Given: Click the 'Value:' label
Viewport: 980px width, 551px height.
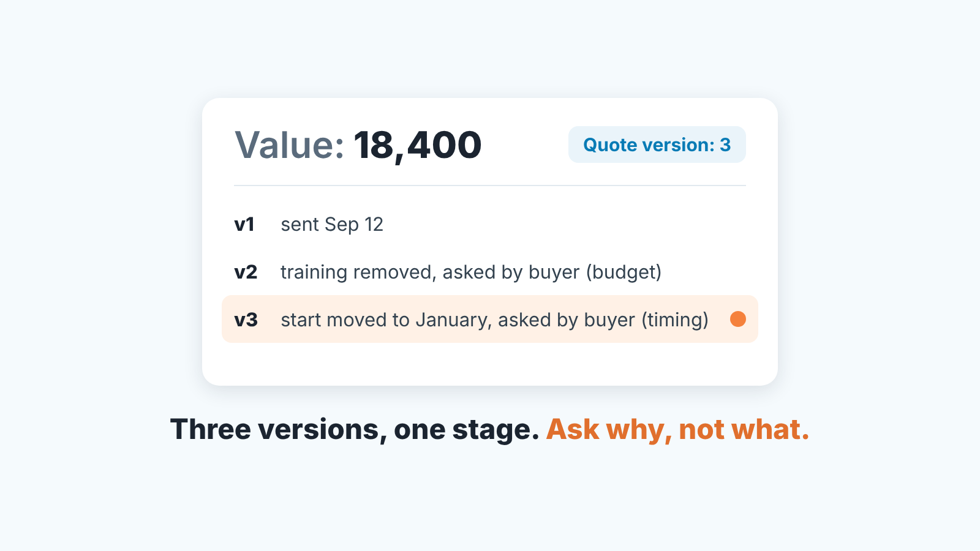Looking at the screenshot, I should click(289, 146).
